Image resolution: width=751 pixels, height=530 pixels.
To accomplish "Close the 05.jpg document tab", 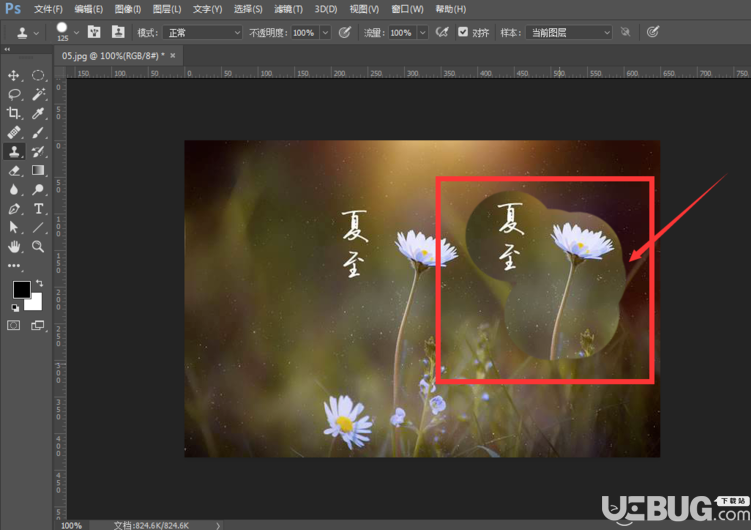I will pos(173,56).
